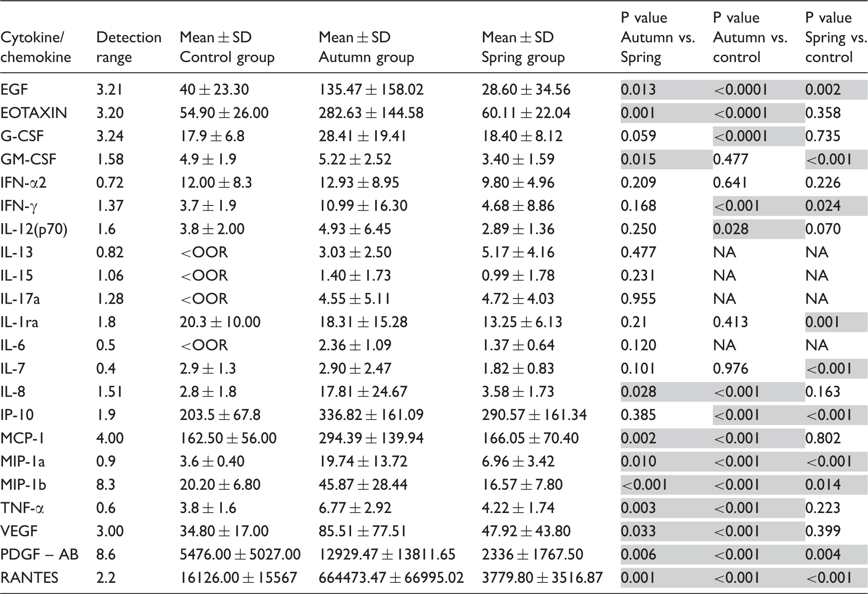Select the highlighted 0.013 P value
868x594 pixels.
(638, 90)
